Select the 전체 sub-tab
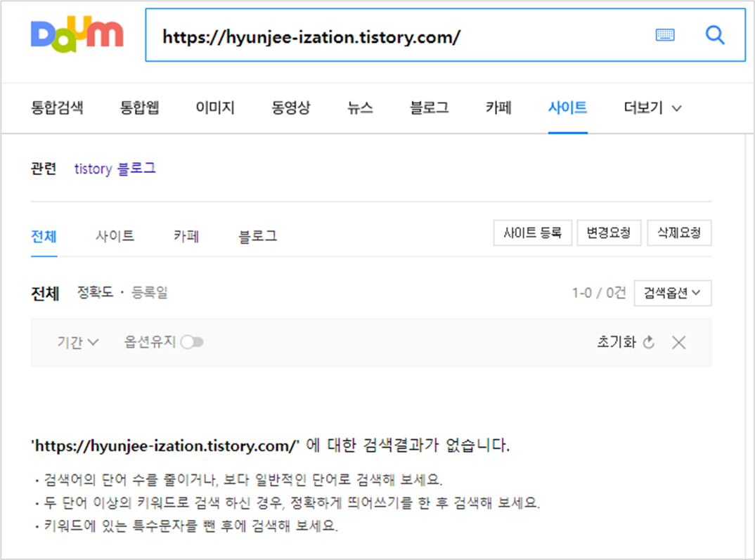 [x=44, y=236]
